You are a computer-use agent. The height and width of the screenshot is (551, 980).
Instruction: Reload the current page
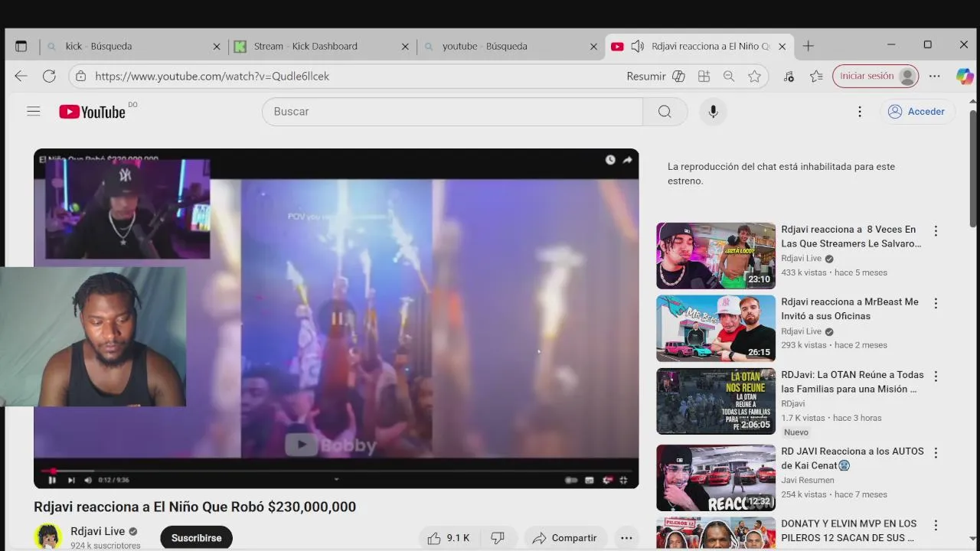(x=49, y=76)
